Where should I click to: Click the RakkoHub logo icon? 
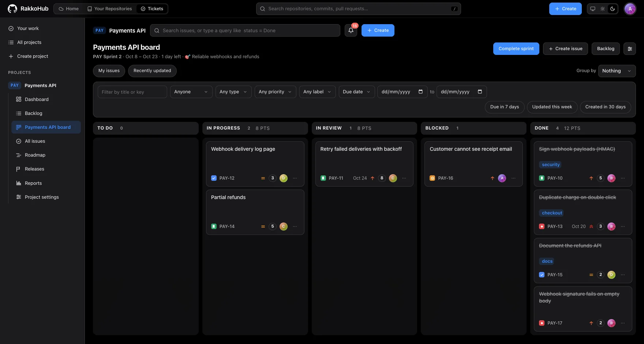pos(12,9)
